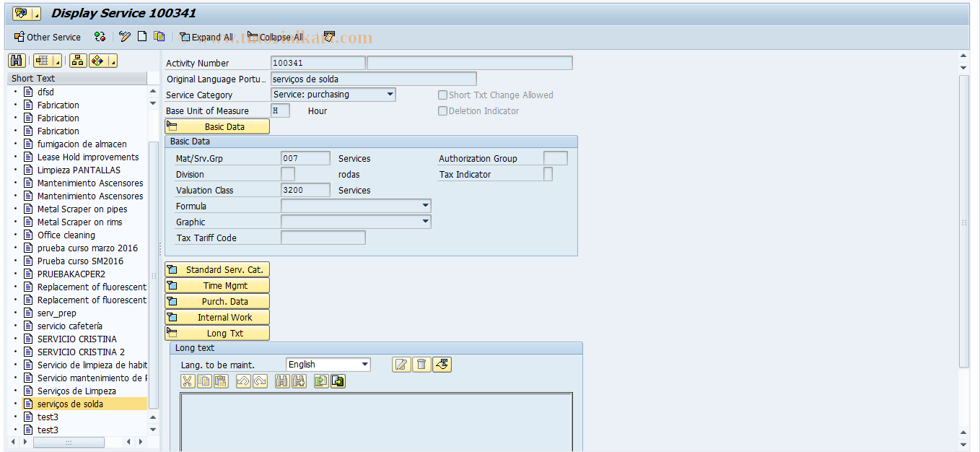The height and width of the screenshot is (452, 980).
Task: Click the Undo arrow icon in Long text editor
Action: point(244,381)
